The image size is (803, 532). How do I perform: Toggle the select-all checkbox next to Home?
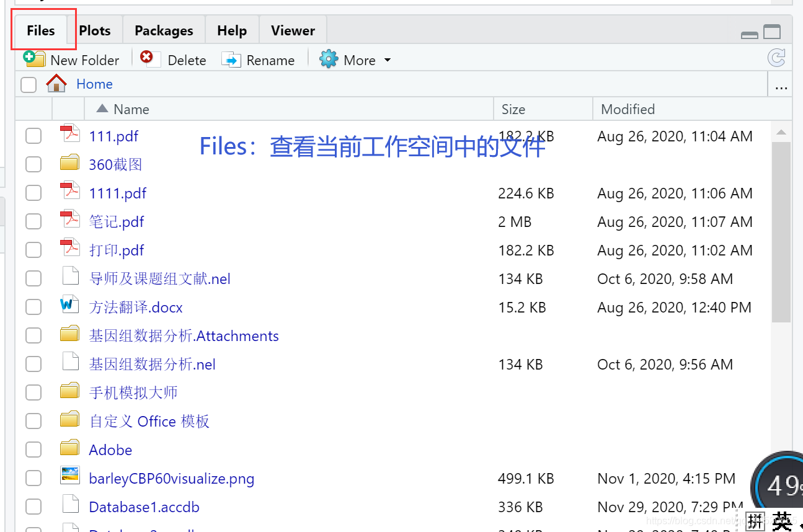[x=29, y=84]
